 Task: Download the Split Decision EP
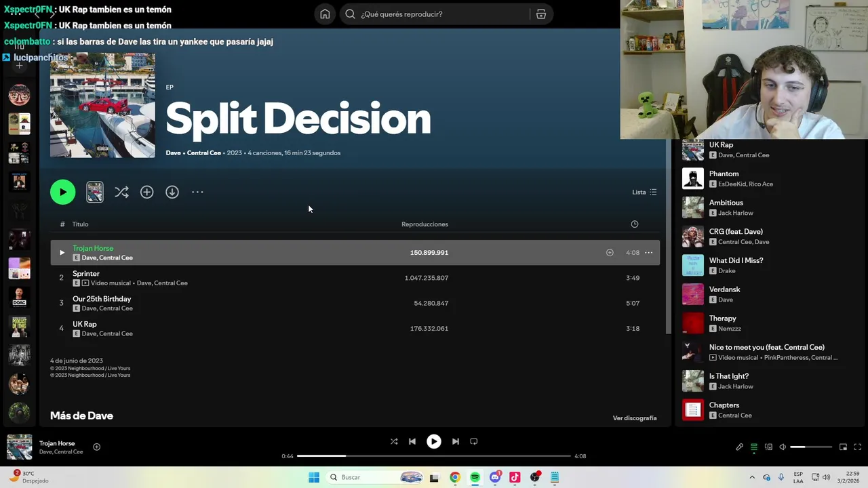coord(172,192)
